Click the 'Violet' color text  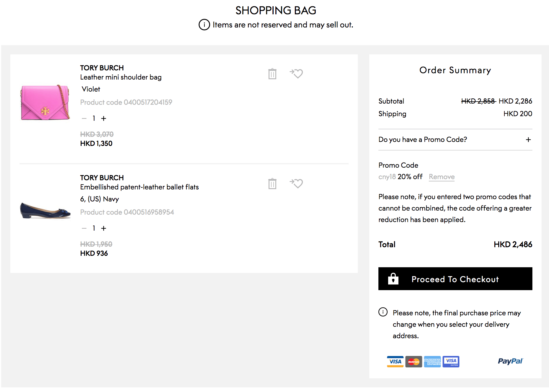pyautogui.click(x=91, y=89)
